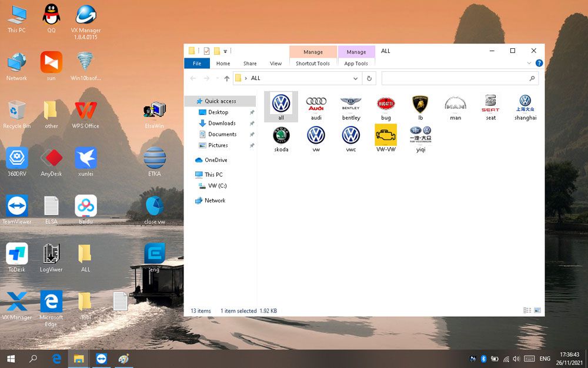Select the Win10baof tornado desktop icon

(x=86, y=66)
